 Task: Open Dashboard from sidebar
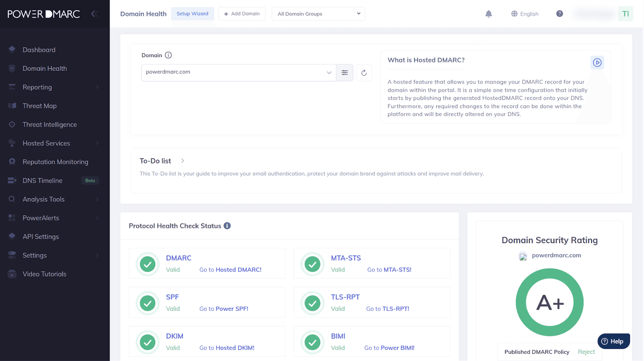pyautogui.click(x=39, y=50)
